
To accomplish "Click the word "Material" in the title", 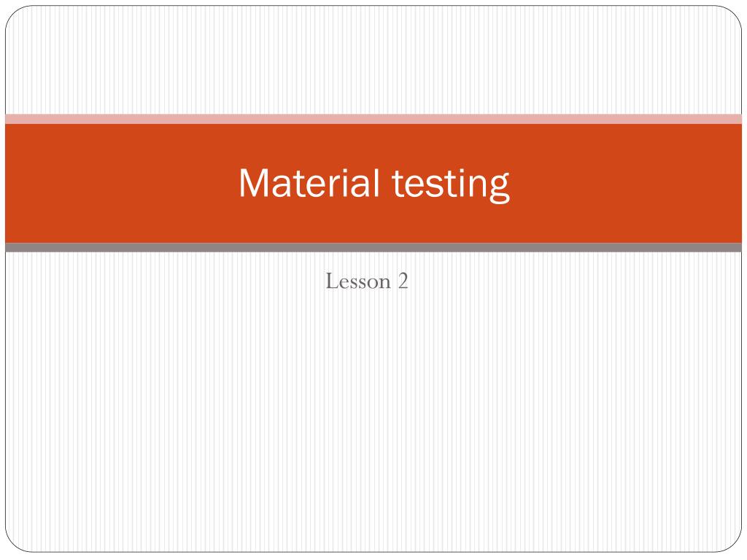I will coord(309,182).
